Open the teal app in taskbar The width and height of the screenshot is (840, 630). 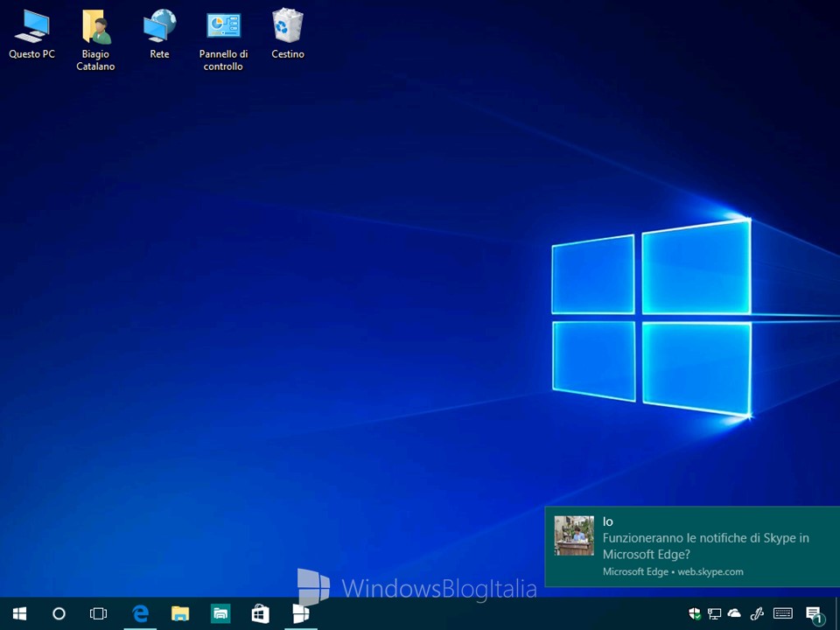point(220,613)
